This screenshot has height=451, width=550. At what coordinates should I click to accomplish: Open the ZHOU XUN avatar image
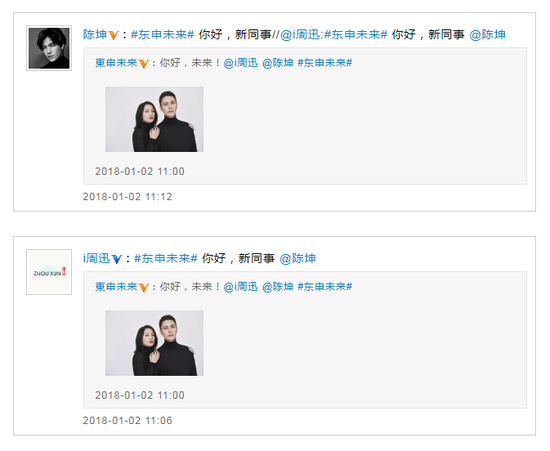point(49,272)
